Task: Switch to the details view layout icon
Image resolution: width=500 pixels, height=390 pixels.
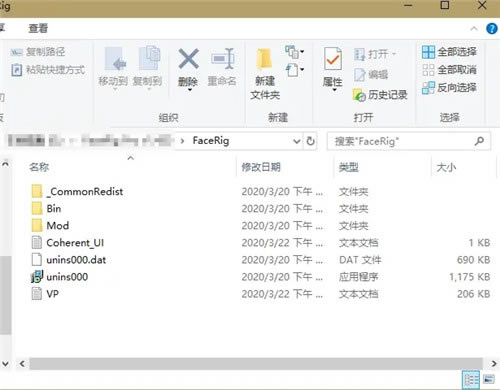Action: [471, 380]
